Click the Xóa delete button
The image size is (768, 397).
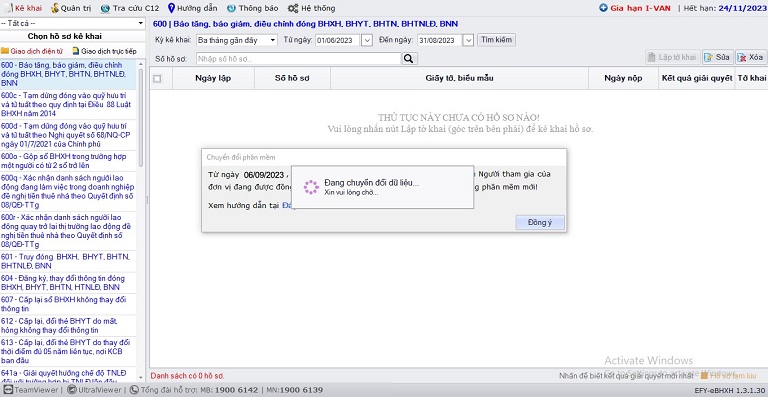coord(750,57)
